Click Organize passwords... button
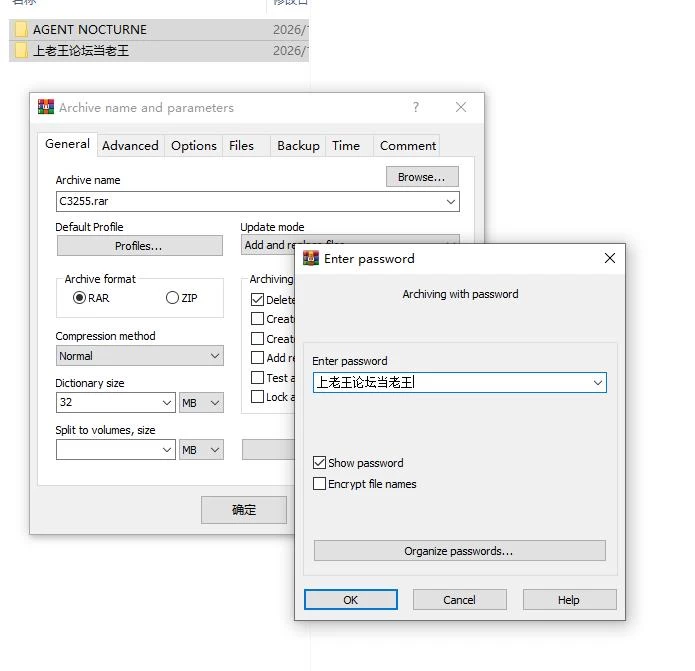695x671 pixels. (x=460, y=551)
